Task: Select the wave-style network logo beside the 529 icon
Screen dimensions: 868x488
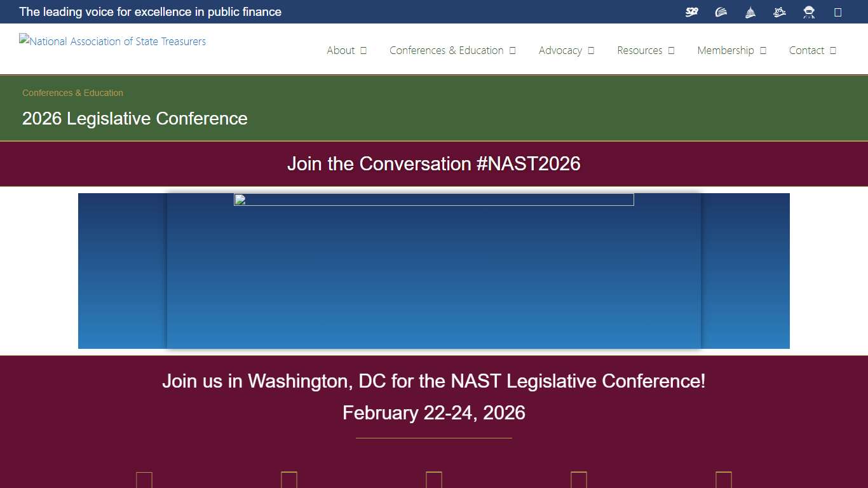Action: pyautogui.click(x=721, y=11)
